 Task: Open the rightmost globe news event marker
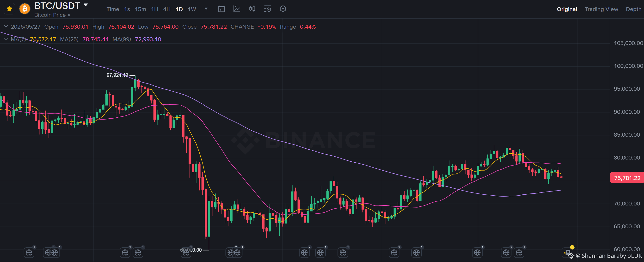(x=519, y=252)
